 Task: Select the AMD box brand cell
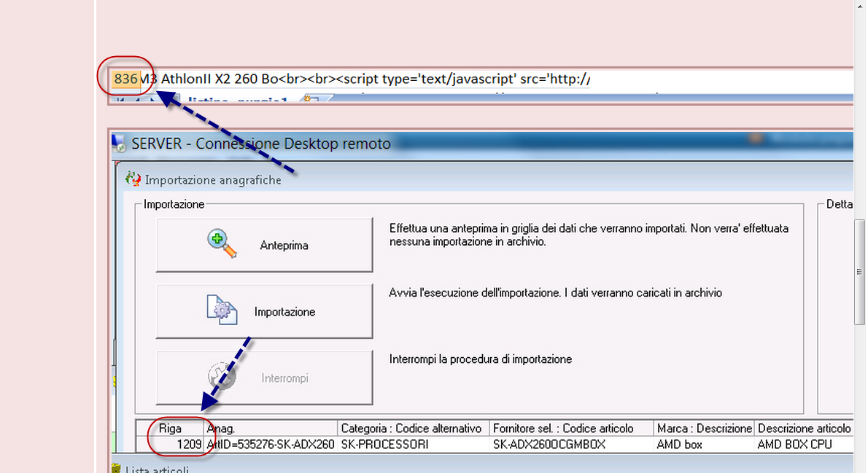point(704,445)
